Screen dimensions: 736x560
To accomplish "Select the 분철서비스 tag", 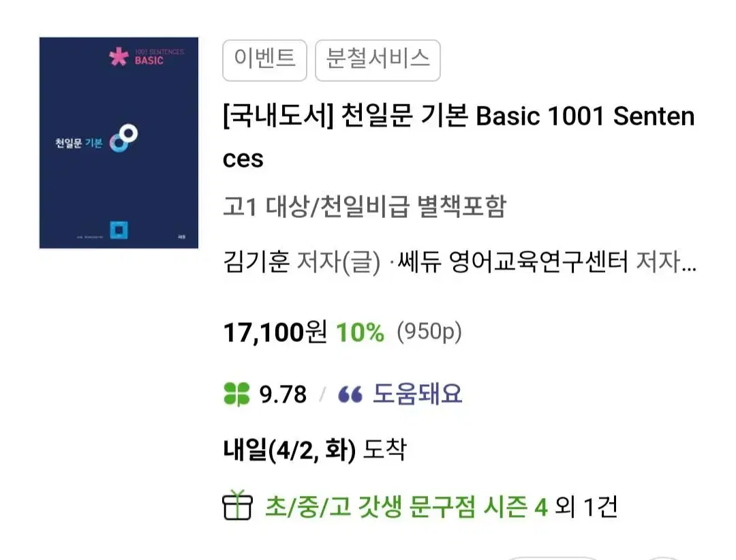I will tap(378, 60).
